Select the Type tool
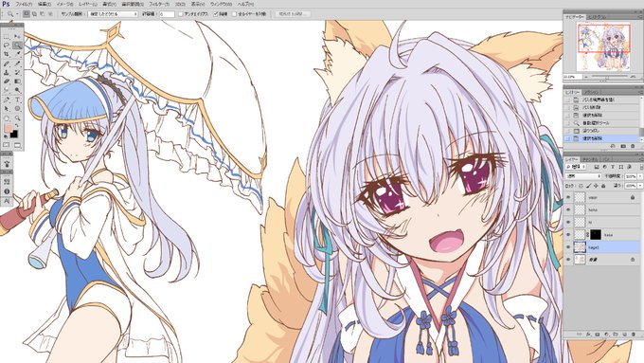This screenshot has width=644, height=363. click(x=17, y=100)
